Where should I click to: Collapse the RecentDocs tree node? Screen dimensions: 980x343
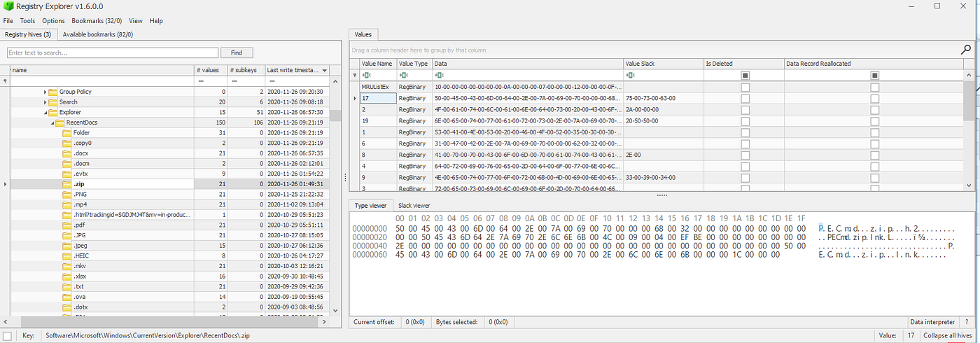52,122
